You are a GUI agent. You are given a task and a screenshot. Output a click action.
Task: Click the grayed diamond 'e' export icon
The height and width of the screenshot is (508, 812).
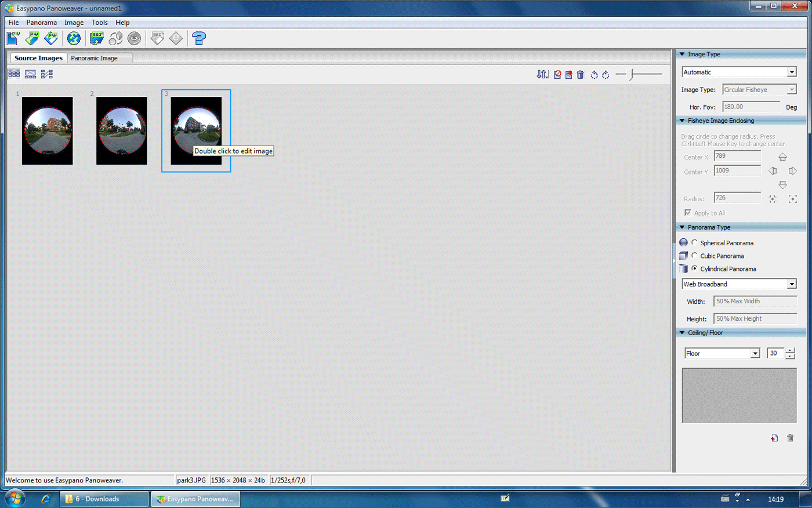pyautogui.click(x=176, y=38)
